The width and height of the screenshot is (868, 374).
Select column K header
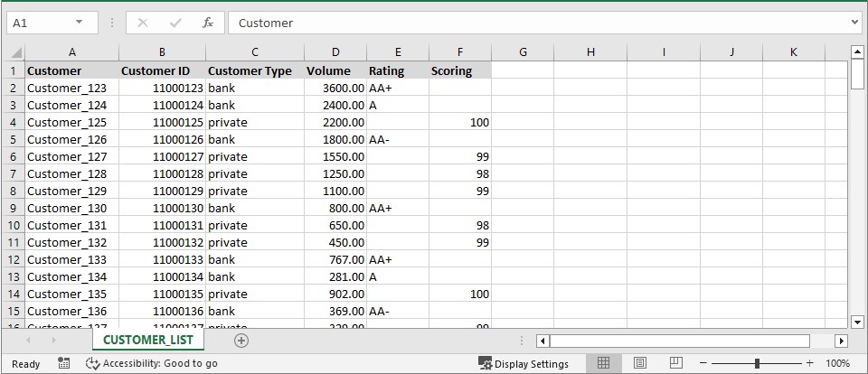click(x=793, y=52)
